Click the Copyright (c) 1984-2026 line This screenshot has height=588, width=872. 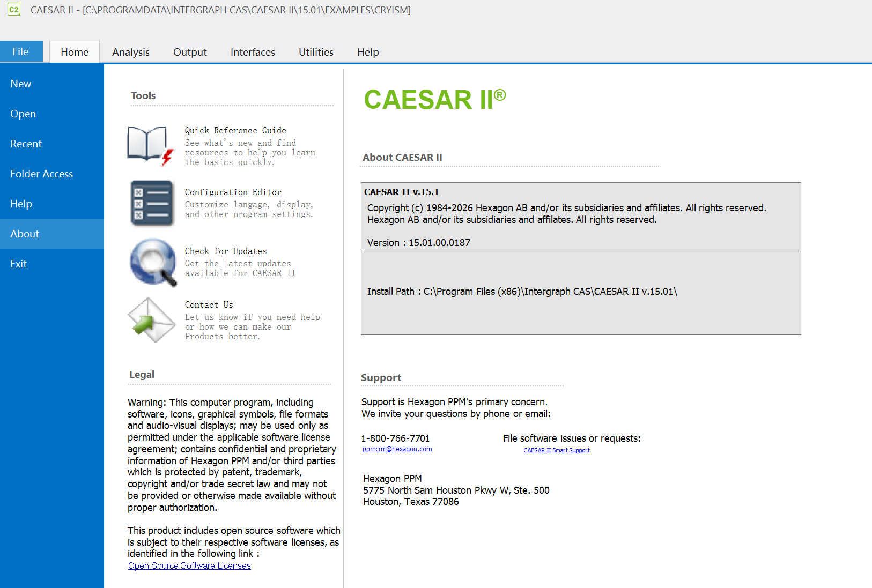pyautogui.click(x=567, y=208)
